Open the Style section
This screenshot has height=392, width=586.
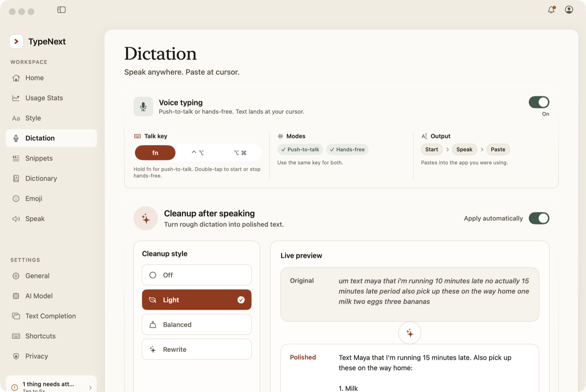[51, 118]
